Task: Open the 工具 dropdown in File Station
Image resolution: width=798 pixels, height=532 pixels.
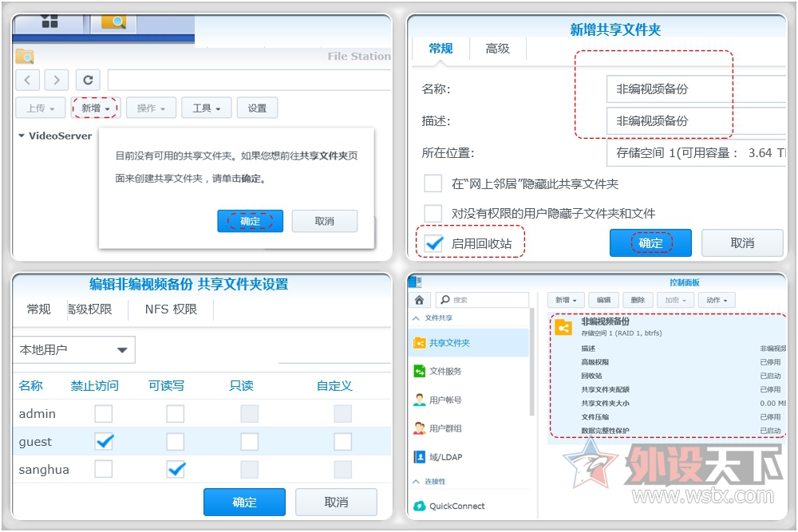Action: click(x=207, y=108)
